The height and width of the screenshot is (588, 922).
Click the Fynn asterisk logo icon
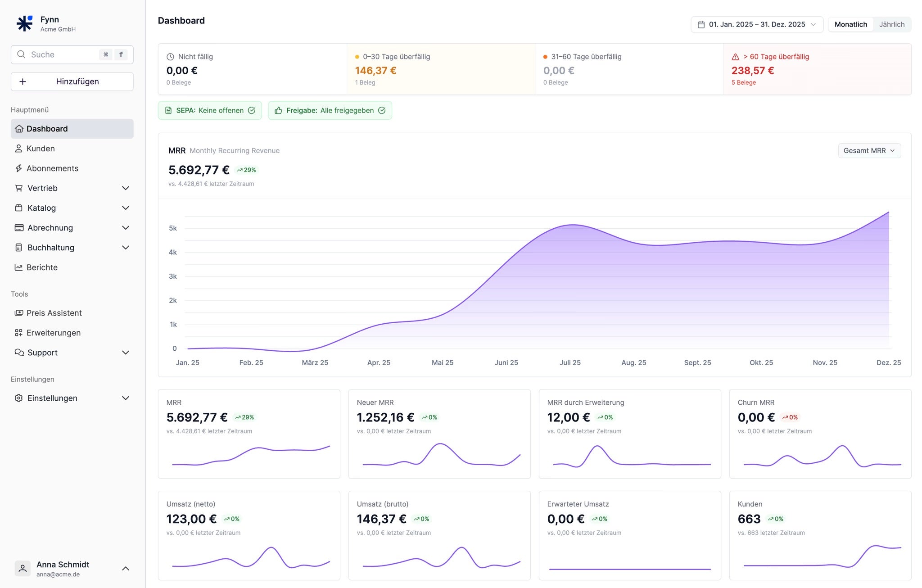point(24,23)
